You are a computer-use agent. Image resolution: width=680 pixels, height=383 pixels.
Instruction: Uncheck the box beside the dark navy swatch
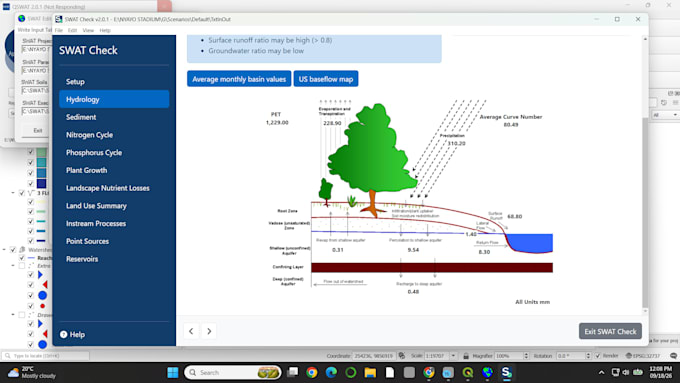tap(30, 183)
